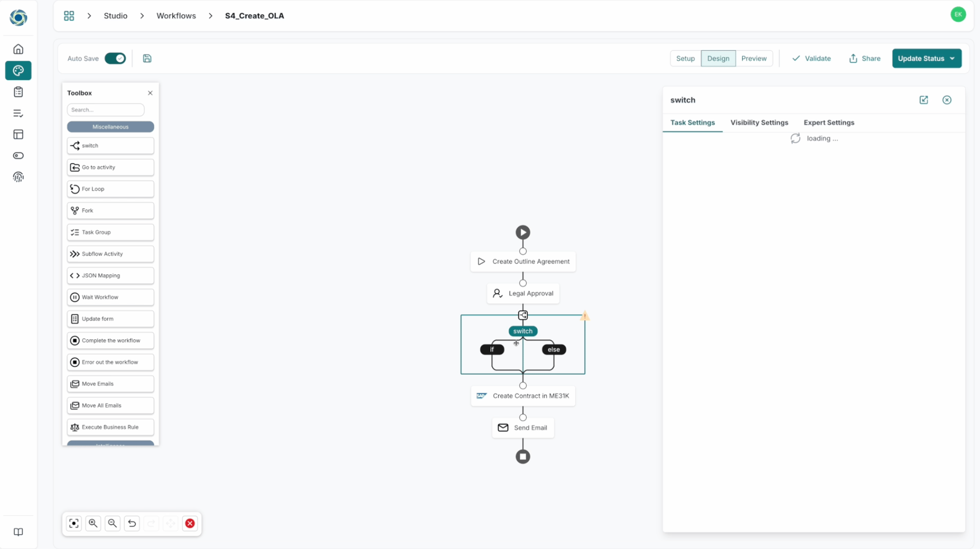
Task: Select Setup view mode
Action: (685, 58)
